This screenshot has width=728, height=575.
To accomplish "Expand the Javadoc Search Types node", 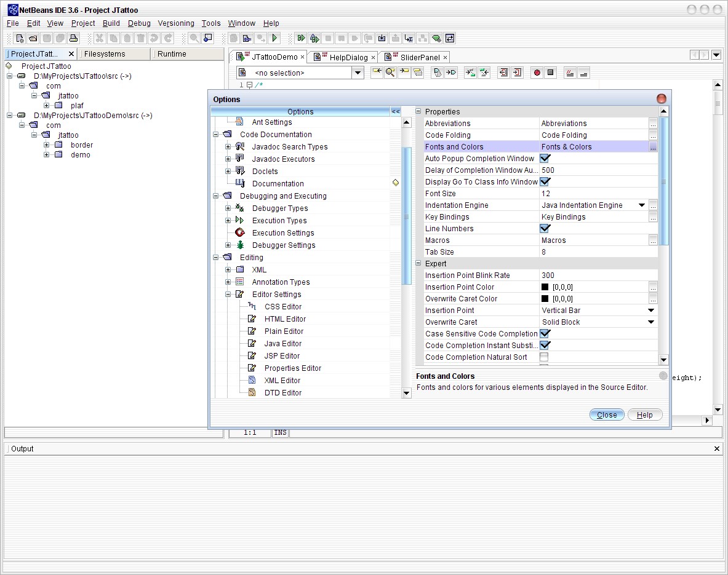I will (x=228, y=146).
